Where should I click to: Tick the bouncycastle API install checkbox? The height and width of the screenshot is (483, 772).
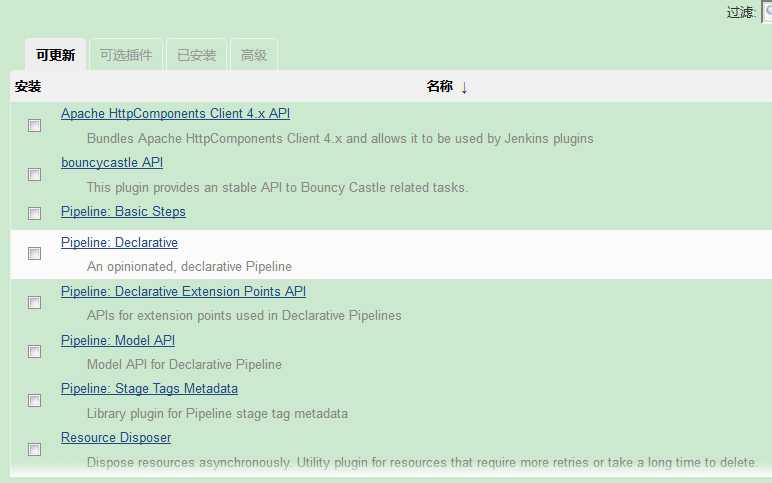[34, 174]
